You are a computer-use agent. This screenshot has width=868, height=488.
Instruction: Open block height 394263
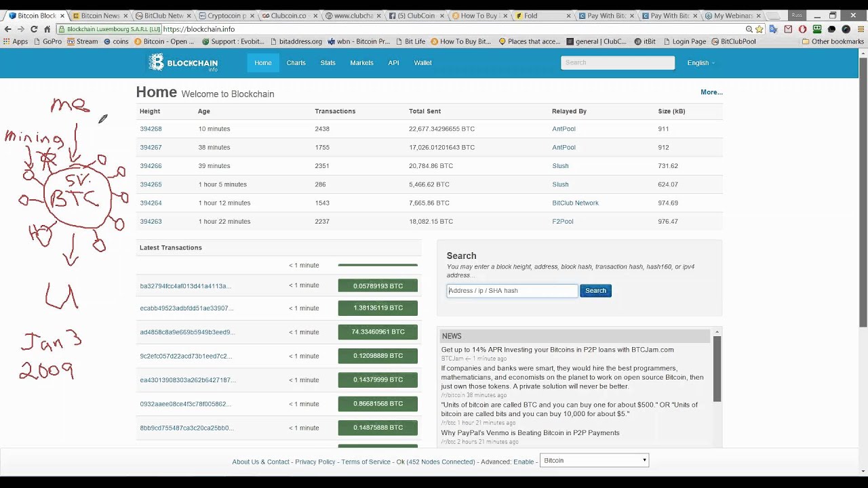point(151,222)
